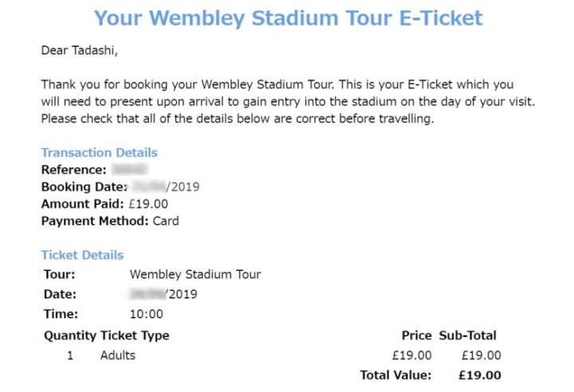574x392 pixels.
Task: Click the Booking Date year 2019
Action: [x=185, y=186]
